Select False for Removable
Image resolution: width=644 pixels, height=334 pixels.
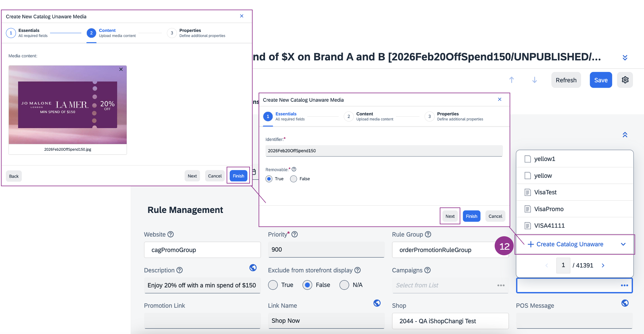point(293,179)
